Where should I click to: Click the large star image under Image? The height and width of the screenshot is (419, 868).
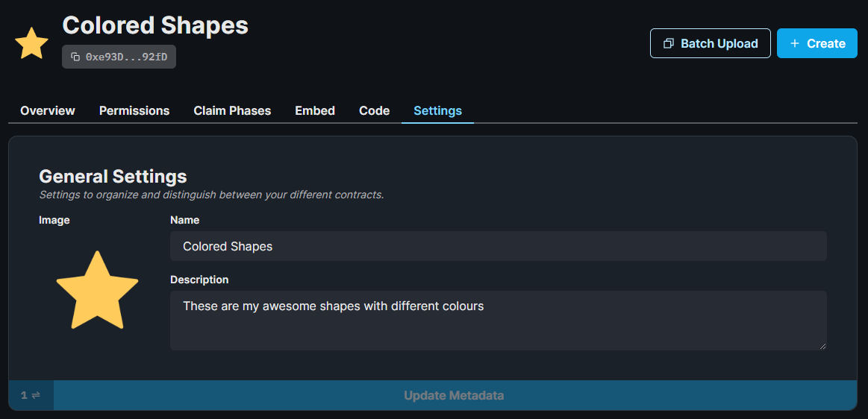97,290
